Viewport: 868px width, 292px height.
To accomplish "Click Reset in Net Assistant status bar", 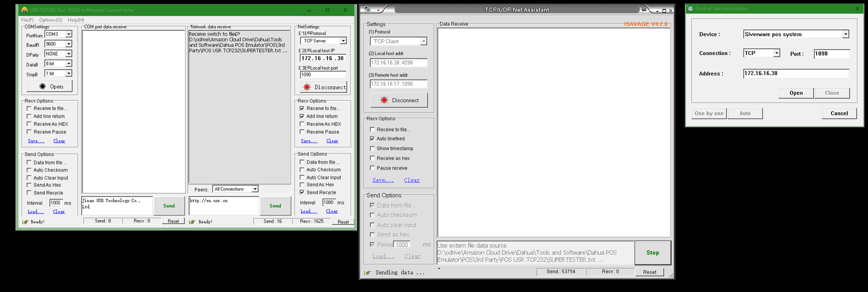I will coord(650,272).
